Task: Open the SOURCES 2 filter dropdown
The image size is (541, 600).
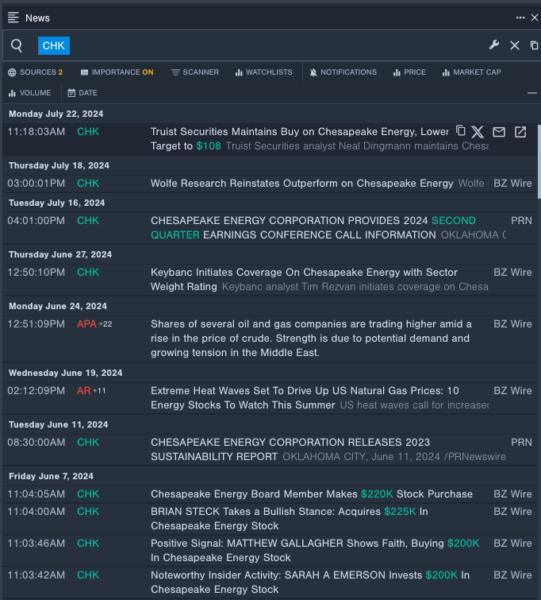Action: click(x=35, y=72)
